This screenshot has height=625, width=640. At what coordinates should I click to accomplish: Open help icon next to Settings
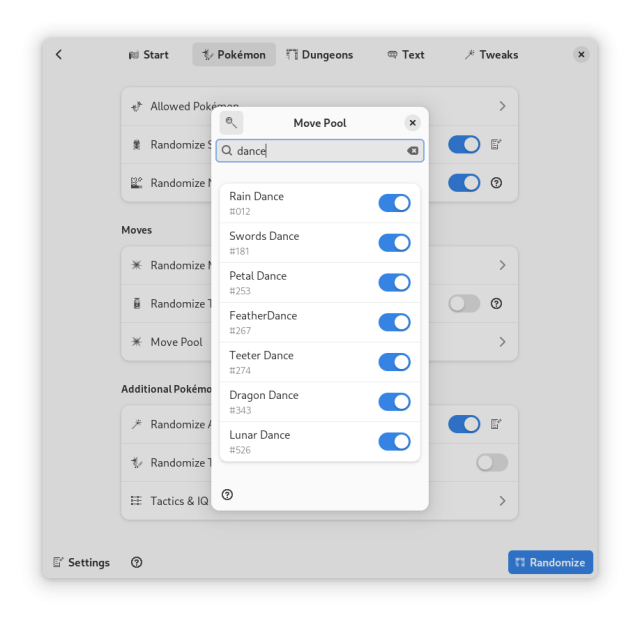click(x=137, y=562)
